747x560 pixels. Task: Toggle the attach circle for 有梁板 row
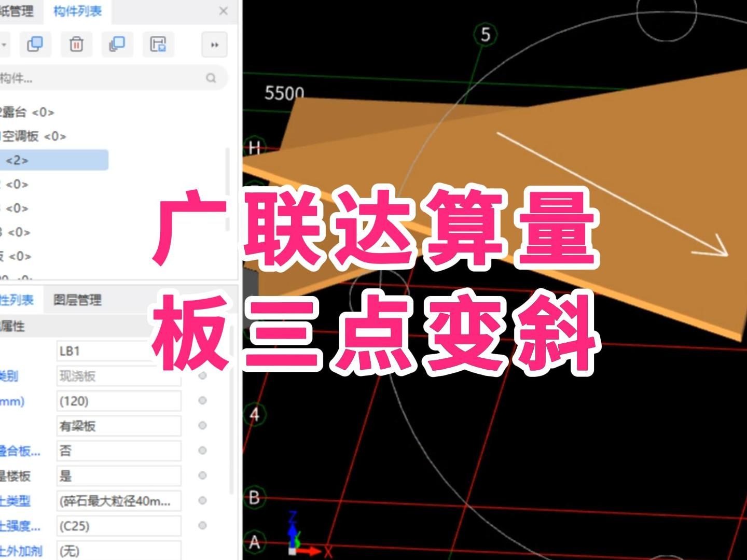pyautogui.click(x=202, y=425)
